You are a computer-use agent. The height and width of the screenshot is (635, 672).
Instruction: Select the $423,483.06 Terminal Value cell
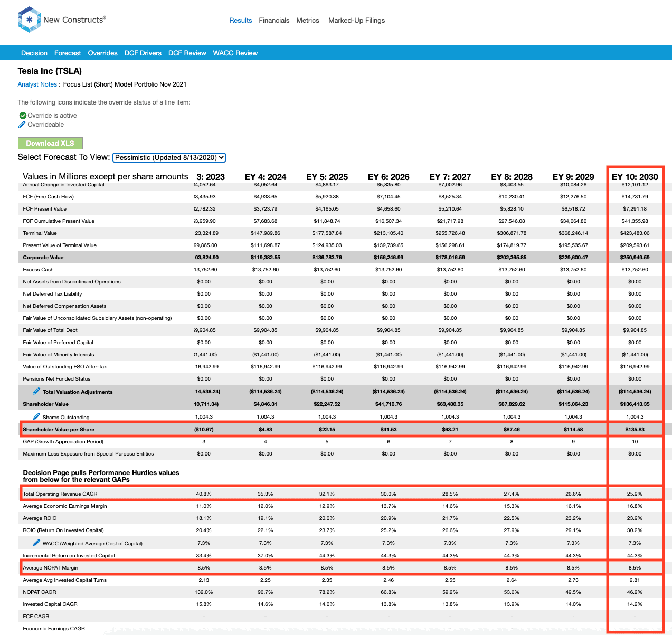point(635,233)
